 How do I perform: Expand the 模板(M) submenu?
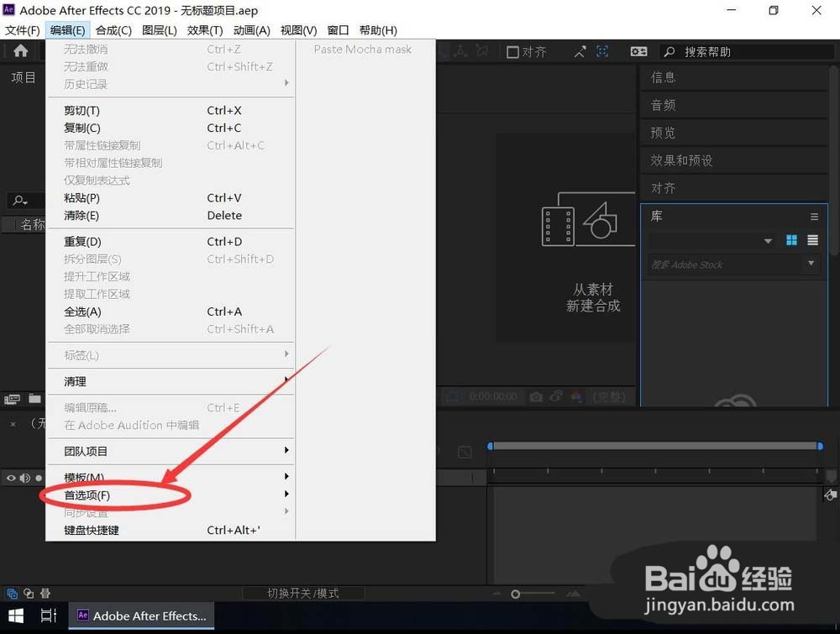(171, 477)
